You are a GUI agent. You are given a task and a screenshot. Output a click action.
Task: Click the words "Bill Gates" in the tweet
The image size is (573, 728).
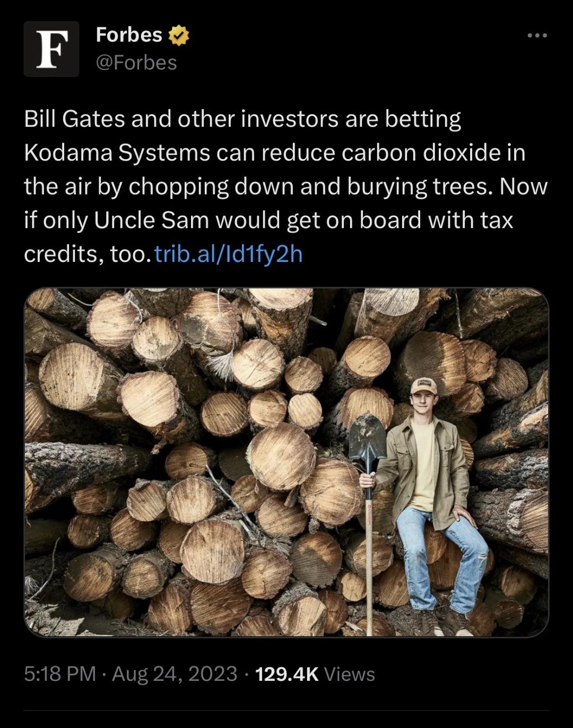(x=75, y=119)
